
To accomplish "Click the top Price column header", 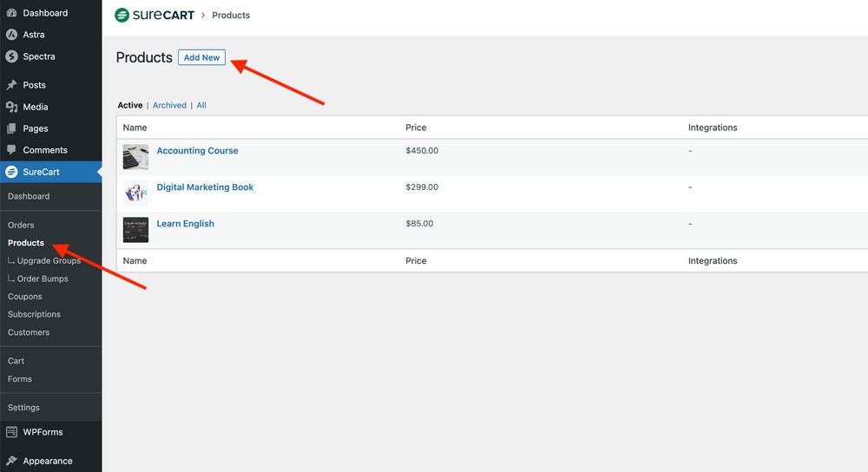I will click(416, 128).
